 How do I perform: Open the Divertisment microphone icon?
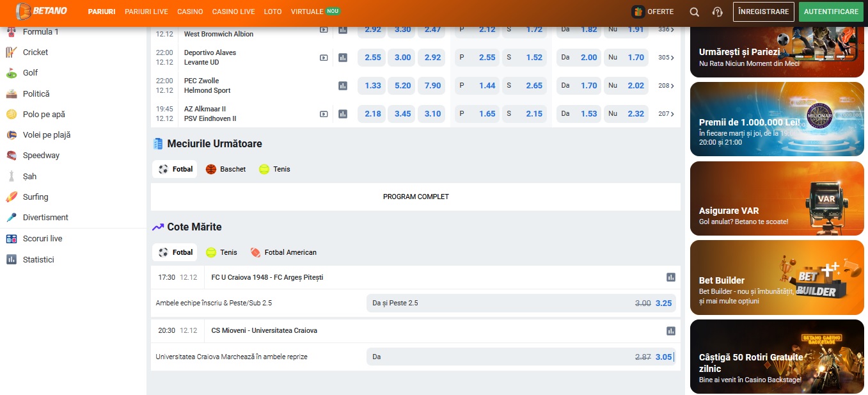(x=12, y=218)
